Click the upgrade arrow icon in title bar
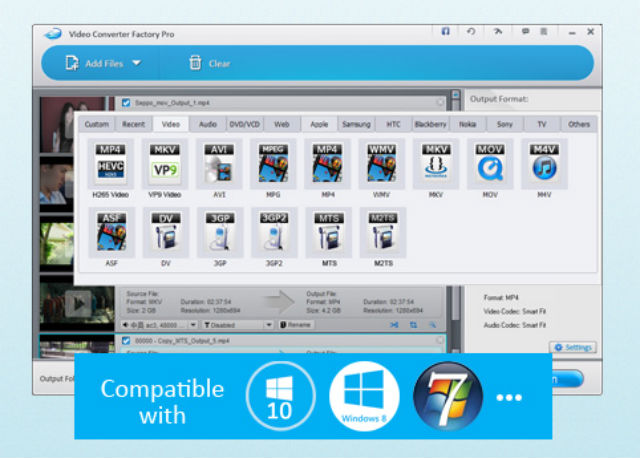 click(x=498, y=31)
